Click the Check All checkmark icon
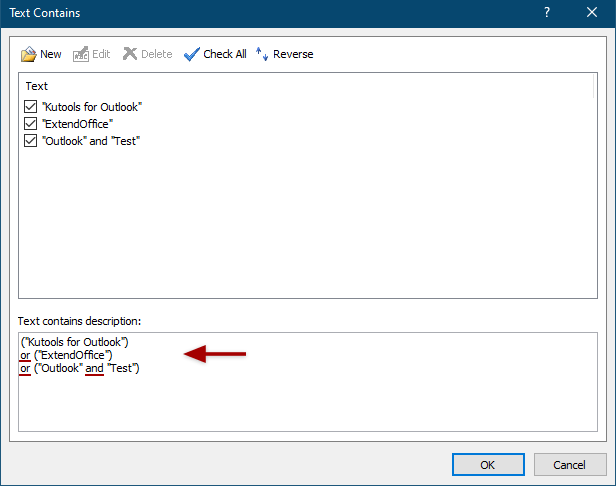 (x=192, y=54)
